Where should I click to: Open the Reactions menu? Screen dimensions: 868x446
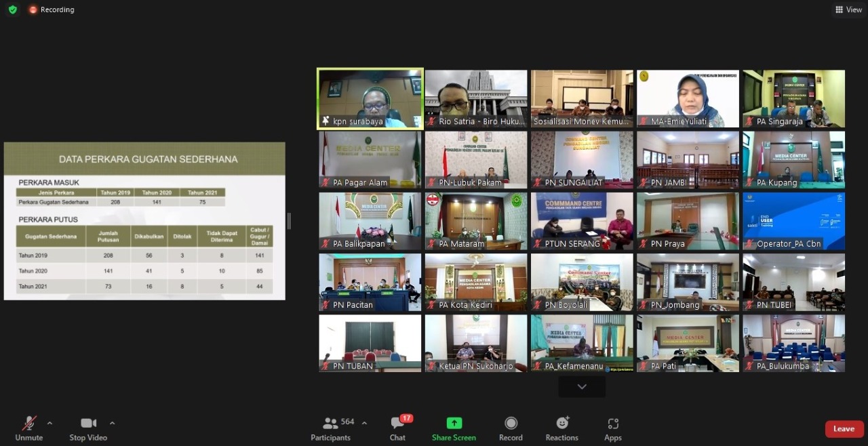(562, 428)
